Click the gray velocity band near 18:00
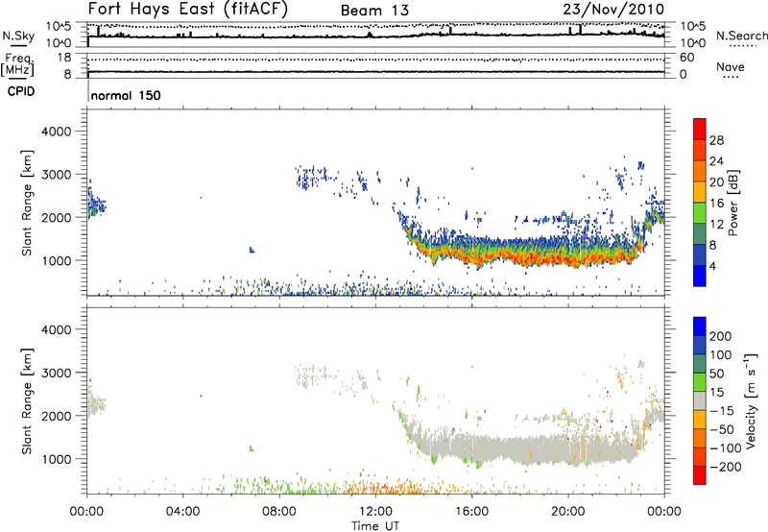Viewport: 768px width, 532px height. (520, 448)
